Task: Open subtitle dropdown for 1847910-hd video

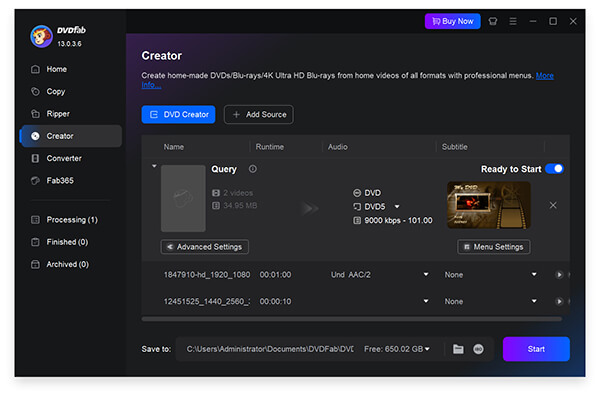Action: [x=534, y=274]
